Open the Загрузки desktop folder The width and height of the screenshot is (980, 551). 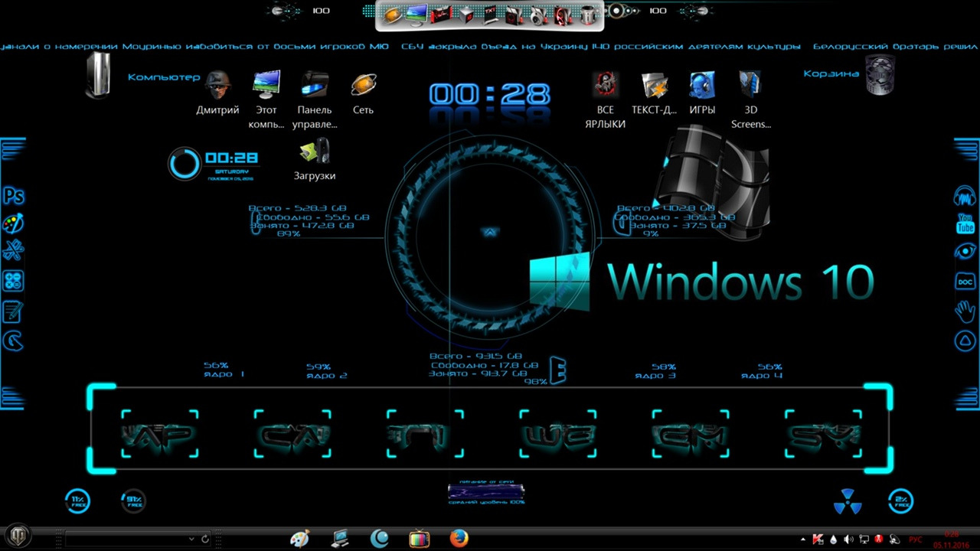coord(315,151)
